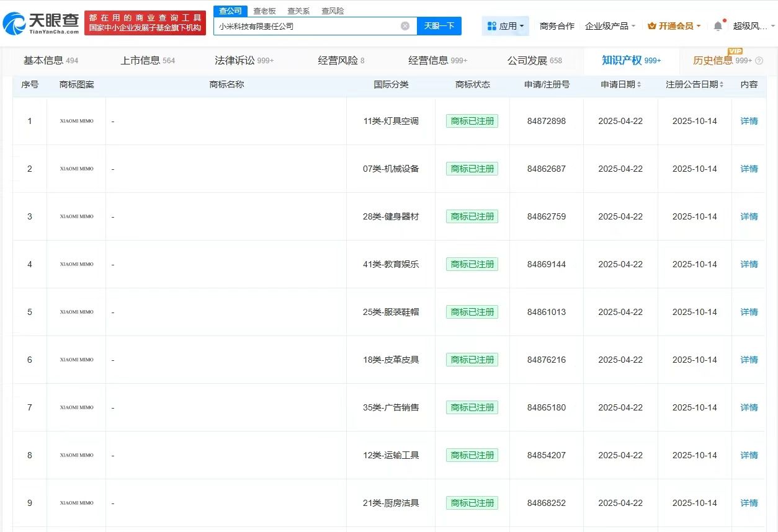Clear the search box with the X icon

pyautogui.click(x=405, y=26)
